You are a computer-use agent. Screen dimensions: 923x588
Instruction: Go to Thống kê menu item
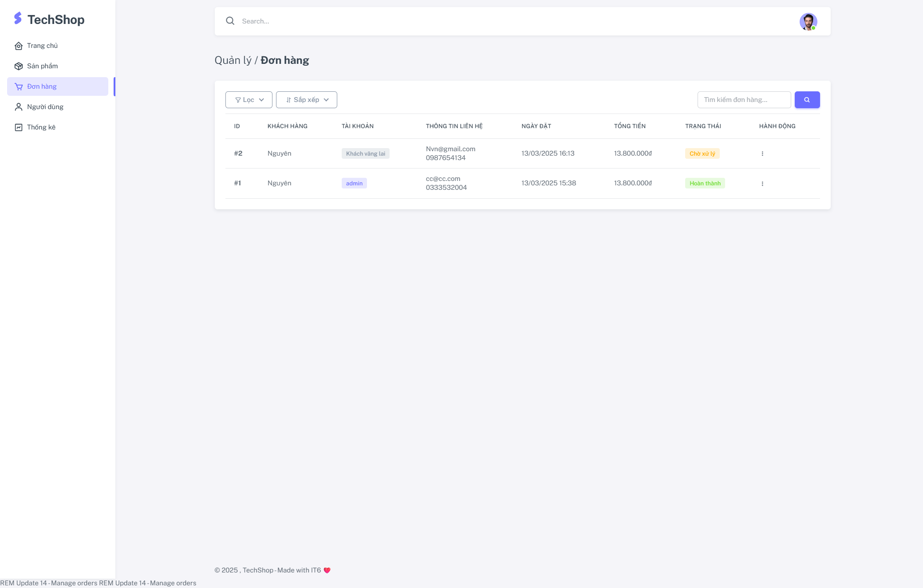point(41,127)
